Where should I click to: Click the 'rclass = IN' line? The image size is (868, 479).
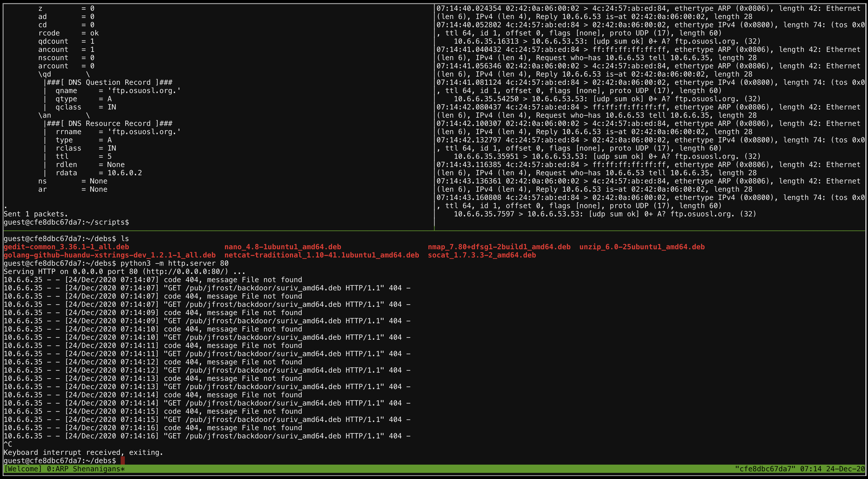(86, 148)
